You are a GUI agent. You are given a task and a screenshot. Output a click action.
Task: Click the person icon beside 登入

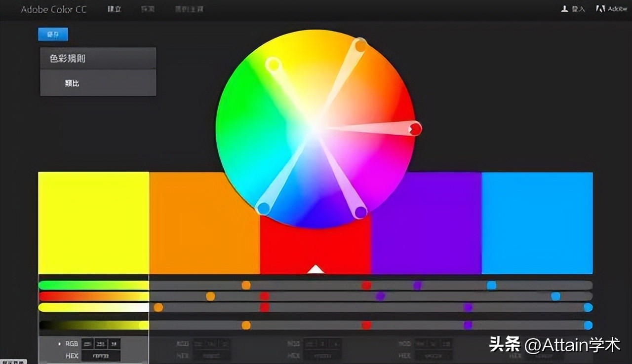tap(564, 9)
